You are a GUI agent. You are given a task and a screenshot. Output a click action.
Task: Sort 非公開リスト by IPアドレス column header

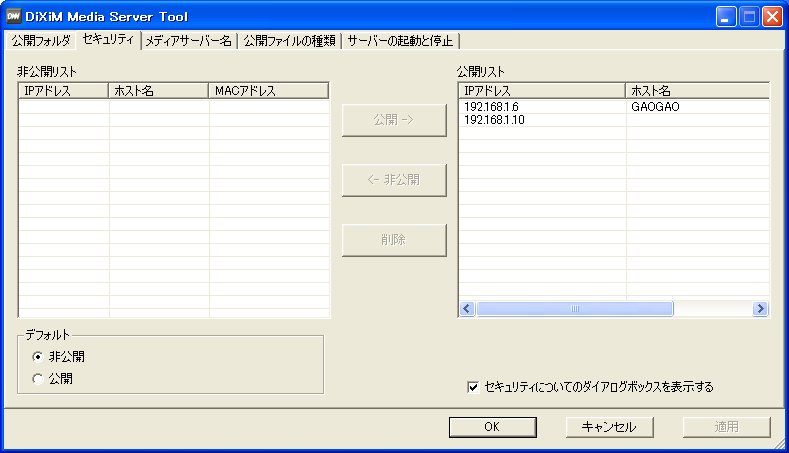pyautogui.click(x=63, y=91)
